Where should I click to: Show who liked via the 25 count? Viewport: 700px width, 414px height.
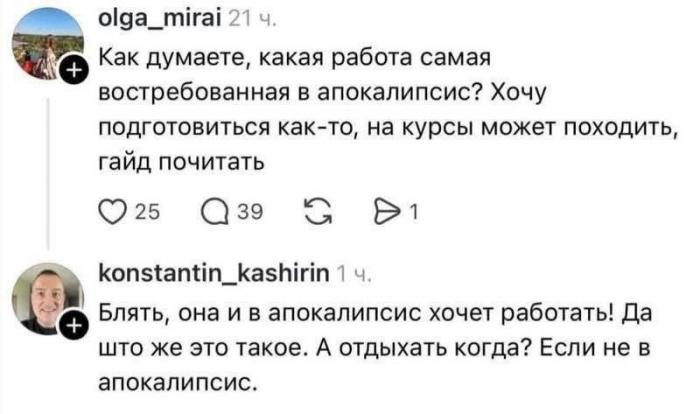click(143, 213)
